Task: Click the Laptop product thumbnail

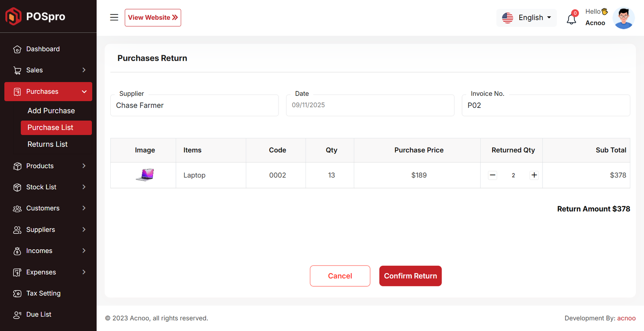Action: coord(145,175)
